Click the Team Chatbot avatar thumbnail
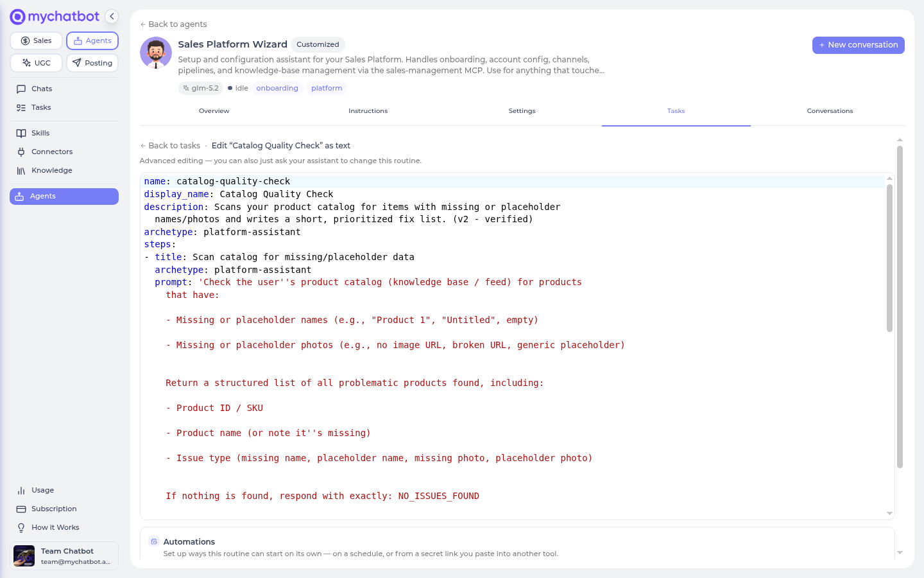924x578 pixels. 24,556
